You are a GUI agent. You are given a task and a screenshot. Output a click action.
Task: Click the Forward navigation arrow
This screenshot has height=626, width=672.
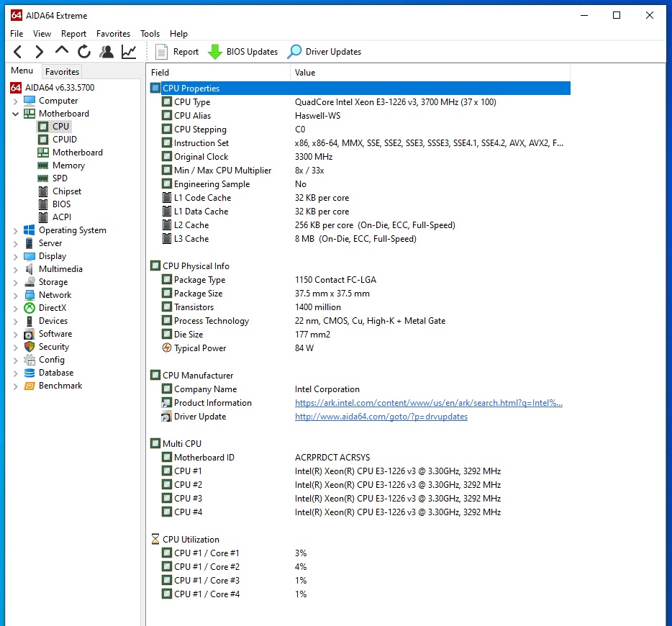[40, 52]
